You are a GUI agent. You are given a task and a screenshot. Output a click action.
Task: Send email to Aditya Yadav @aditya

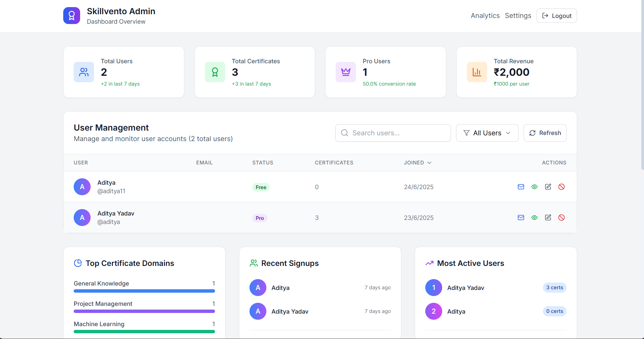tap(521, 218)
